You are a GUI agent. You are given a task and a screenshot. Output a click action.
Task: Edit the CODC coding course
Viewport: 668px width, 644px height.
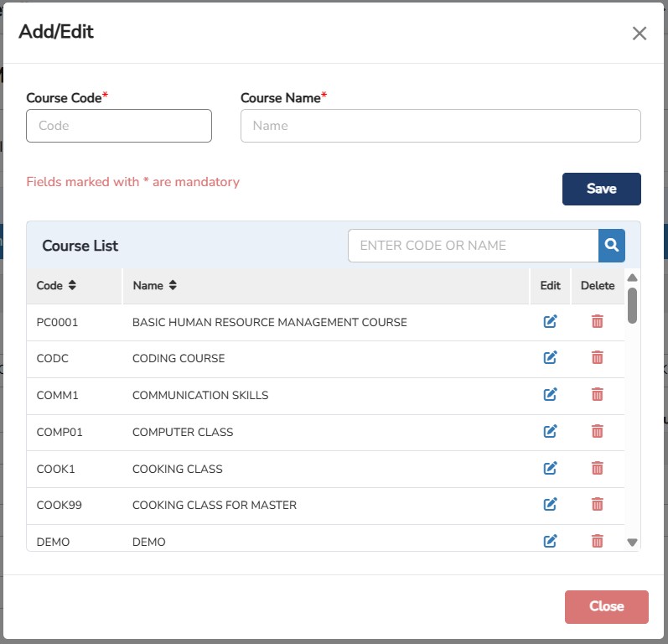click(x=550, y=358)
